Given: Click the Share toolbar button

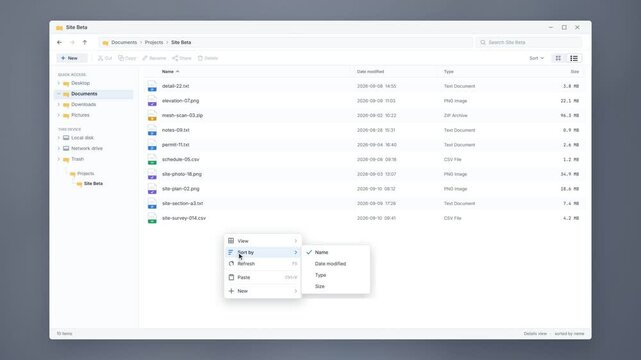Looking at the screenshot, I should tap(182, 58).
